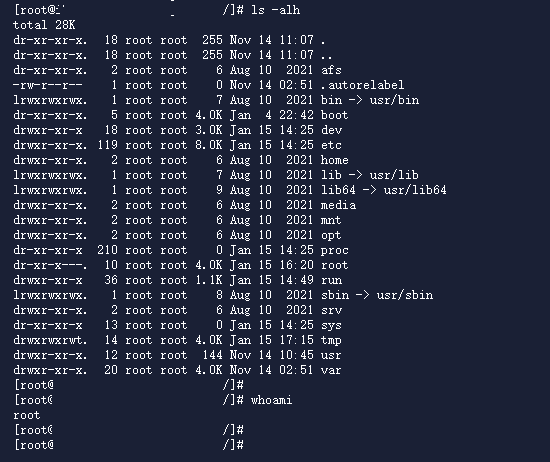Click the 'proc' directory name
This screenshot has height=462, width=550.
335,250
